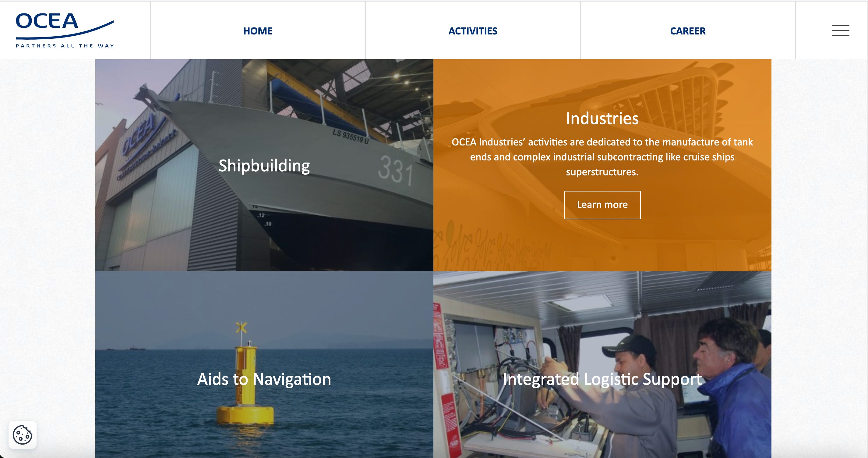The height and width of the screenshot is (458, 868).
Task: Open the Aids to Navigation tile
Action: (x=264, y=365)
